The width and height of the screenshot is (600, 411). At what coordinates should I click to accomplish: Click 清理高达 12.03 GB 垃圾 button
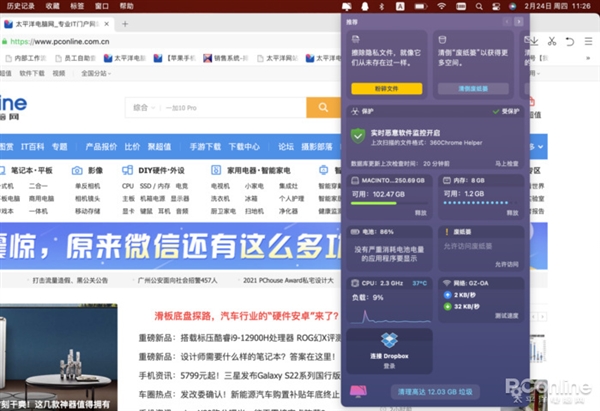(x=435, y=392)
